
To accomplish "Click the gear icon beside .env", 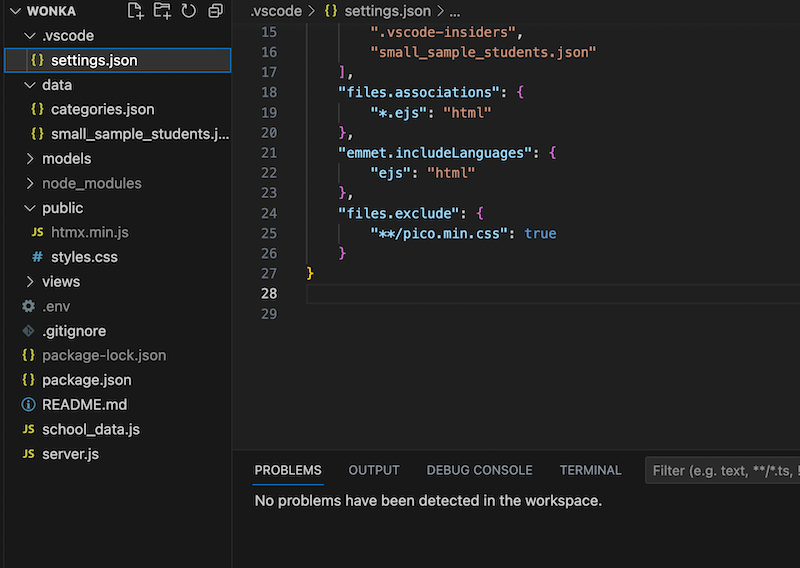I will (x=28, y=306).
